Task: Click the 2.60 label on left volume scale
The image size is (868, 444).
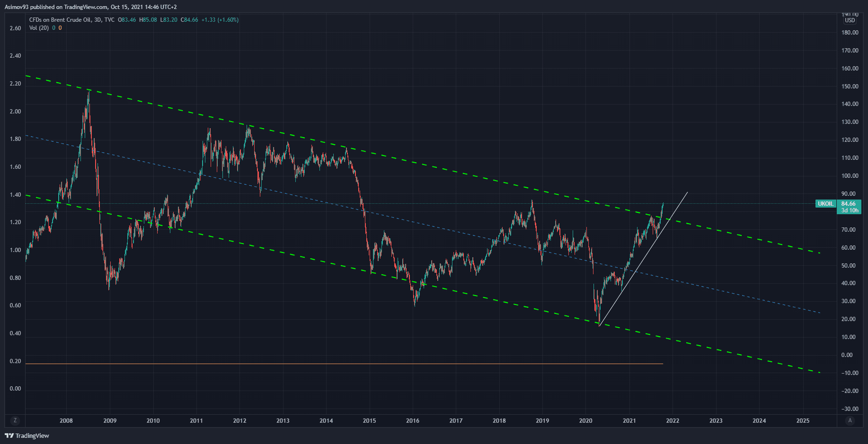Action: click(15, 28)
